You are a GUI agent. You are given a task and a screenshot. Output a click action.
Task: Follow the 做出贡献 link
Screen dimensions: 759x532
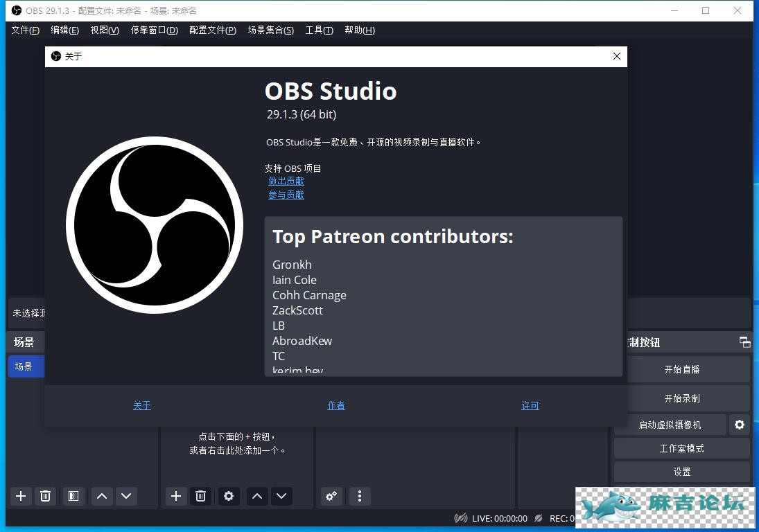pos(286,181)
